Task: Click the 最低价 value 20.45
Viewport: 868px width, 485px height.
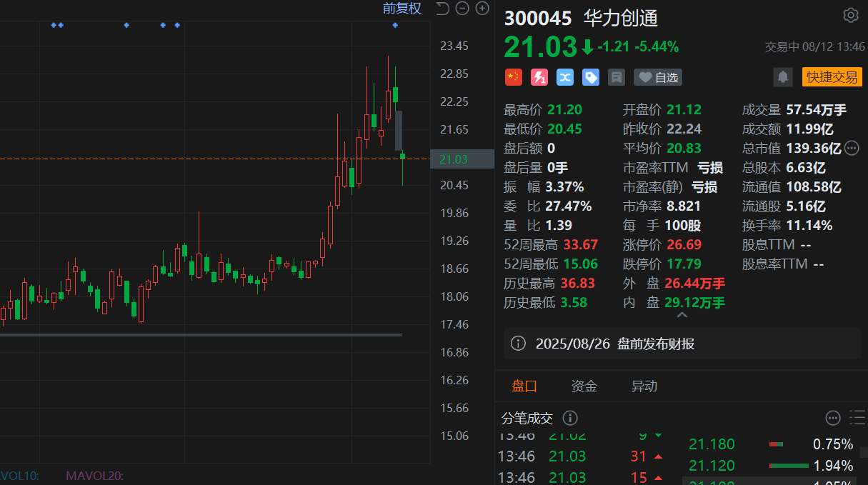Action: pos(564,129)
